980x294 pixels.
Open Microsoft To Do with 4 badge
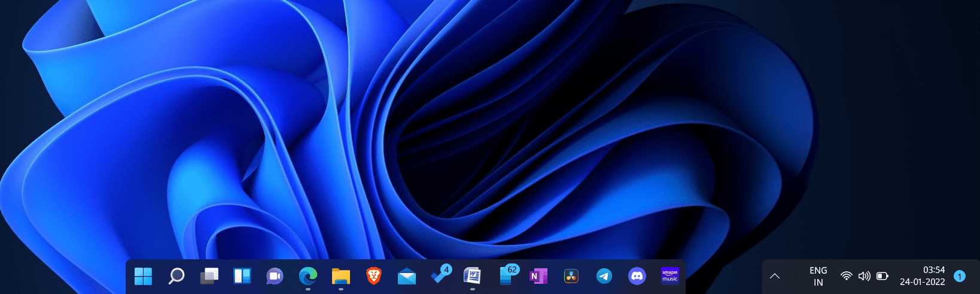(x=440, y=275)
